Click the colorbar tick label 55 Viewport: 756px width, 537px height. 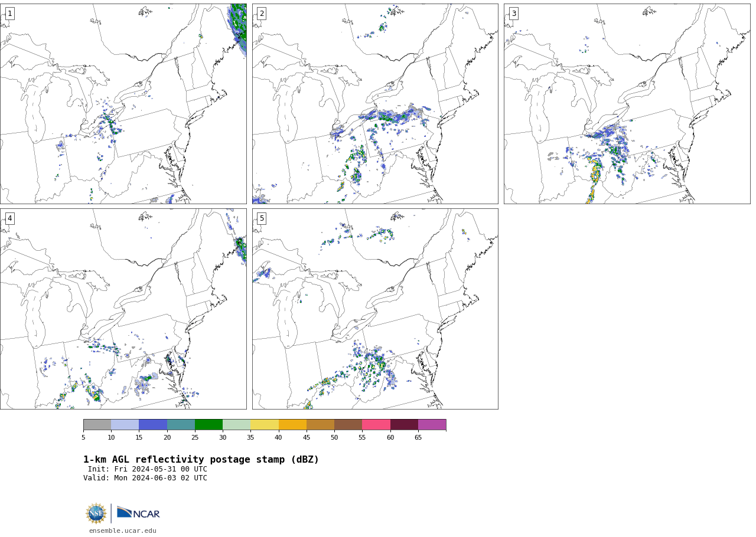pos(362,437)
